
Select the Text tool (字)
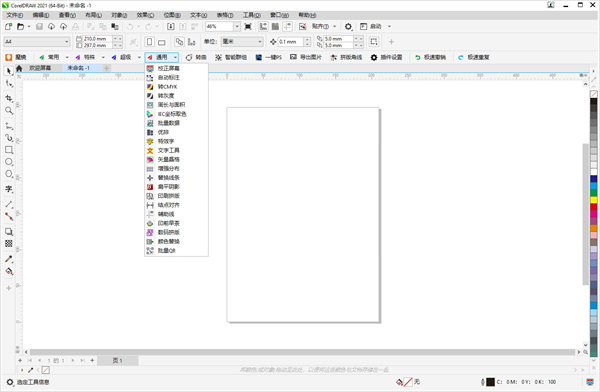9,189
